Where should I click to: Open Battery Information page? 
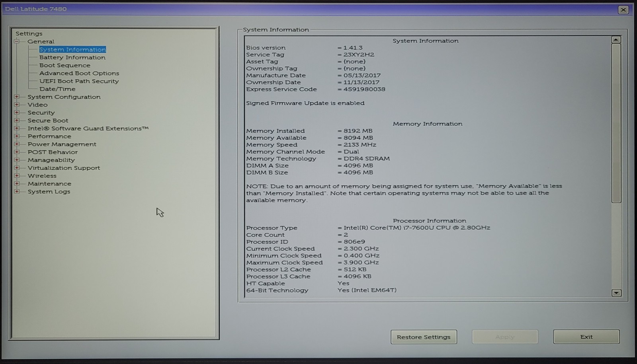72,57
